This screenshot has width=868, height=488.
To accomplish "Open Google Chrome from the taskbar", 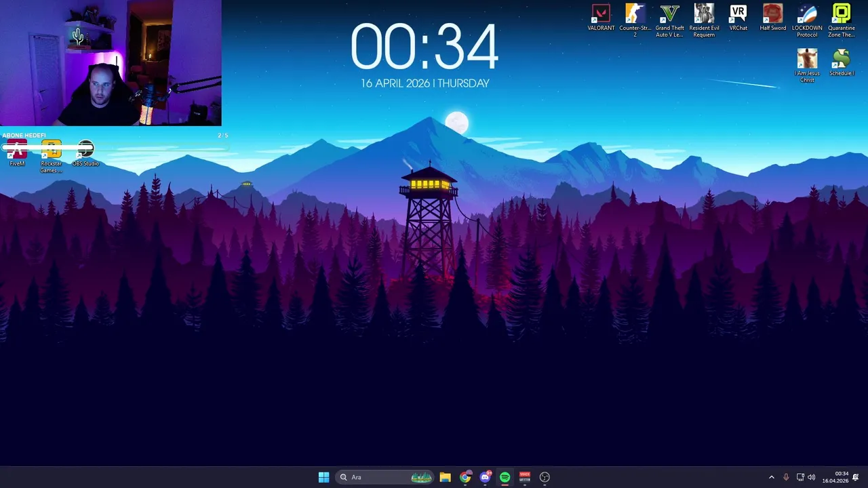I will (x=465, y=477).
